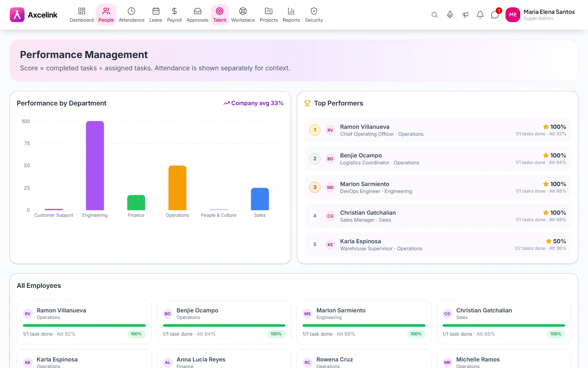Click the trend icon beside Company avg
Screen dimensions: 588x368
coord(227,103)
